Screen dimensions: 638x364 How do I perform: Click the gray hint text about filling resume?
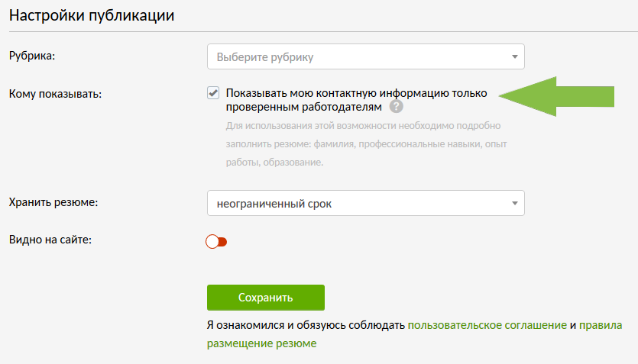(366, 143)
